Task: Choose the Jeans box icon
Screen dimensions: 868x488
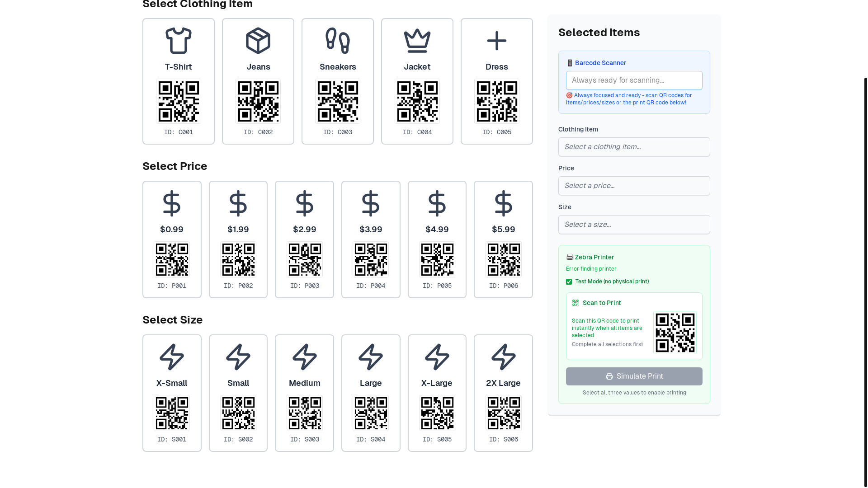Action: click(258, 41)
